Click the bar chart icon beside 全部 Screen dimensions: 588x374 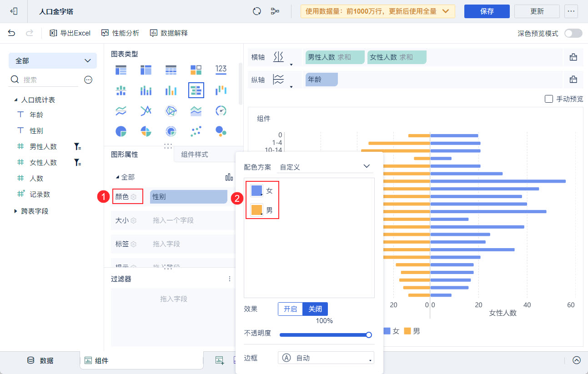click(229, 177)
